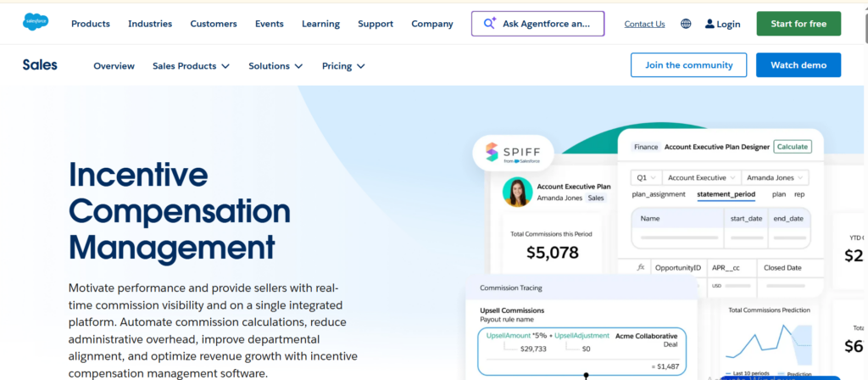Expand the Pricing dropdown
The image size is (868, 380).
pos(343,66)
